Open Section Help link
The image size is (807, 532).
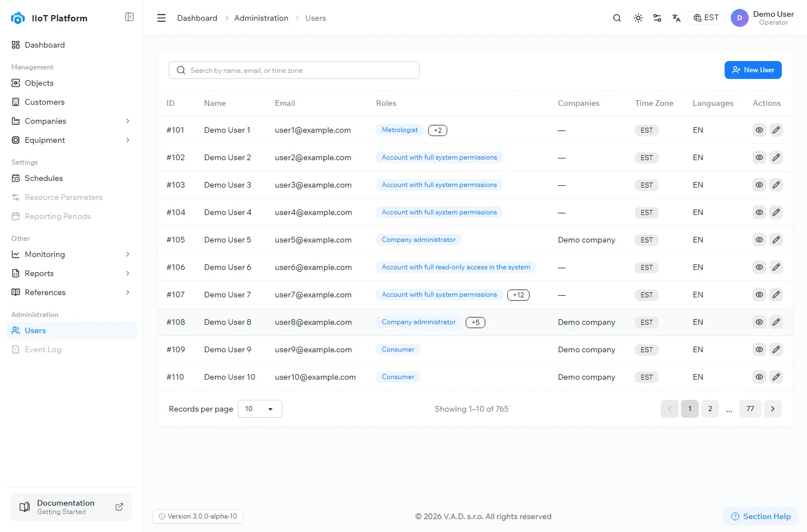point(761,516)
